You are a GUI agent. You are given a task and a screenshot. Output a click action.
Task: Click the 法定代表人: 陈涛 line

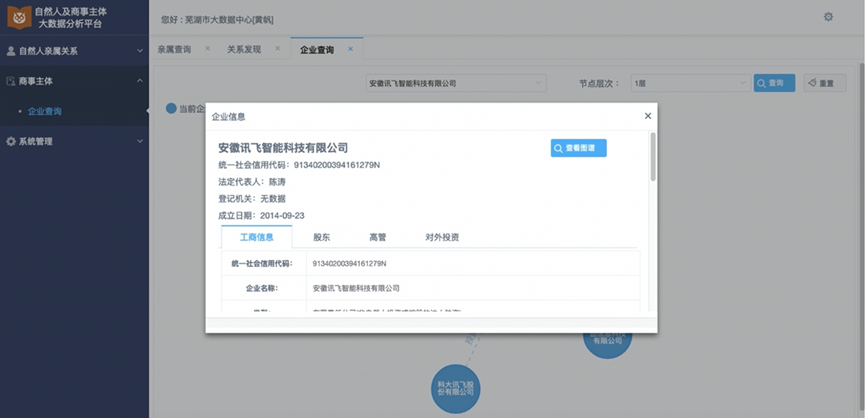coord(252,182)
